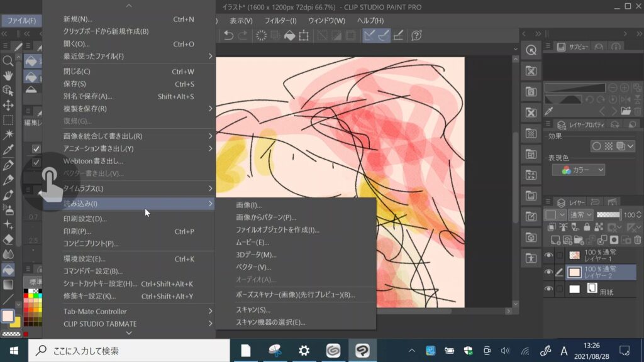This screenshot has height=362, width=644.
Task: Click the delete layer trash icon
Action: point(638,240)
